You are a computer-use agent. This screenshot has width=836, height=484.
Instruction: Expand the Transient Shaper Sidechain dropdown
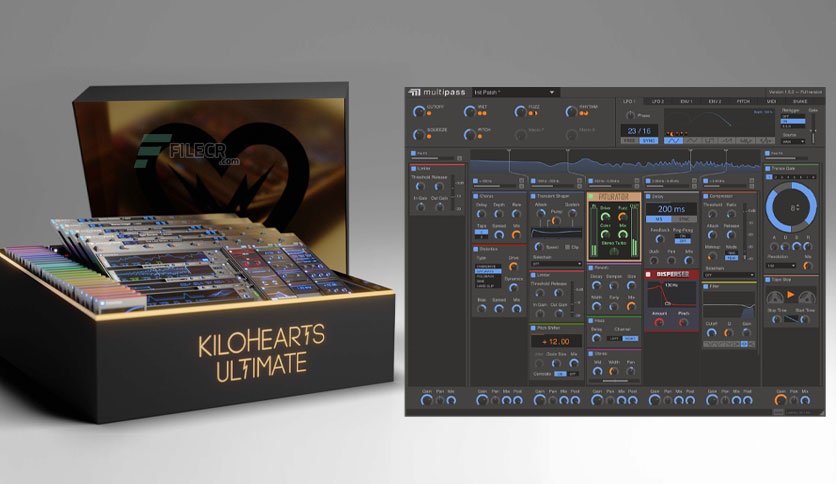(x=556, y=264)
